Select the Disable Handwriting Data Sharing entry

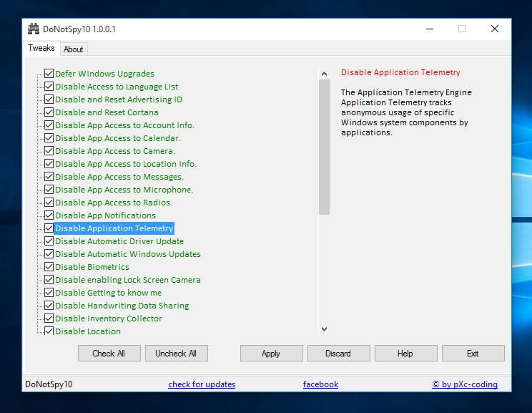point(122,306)
